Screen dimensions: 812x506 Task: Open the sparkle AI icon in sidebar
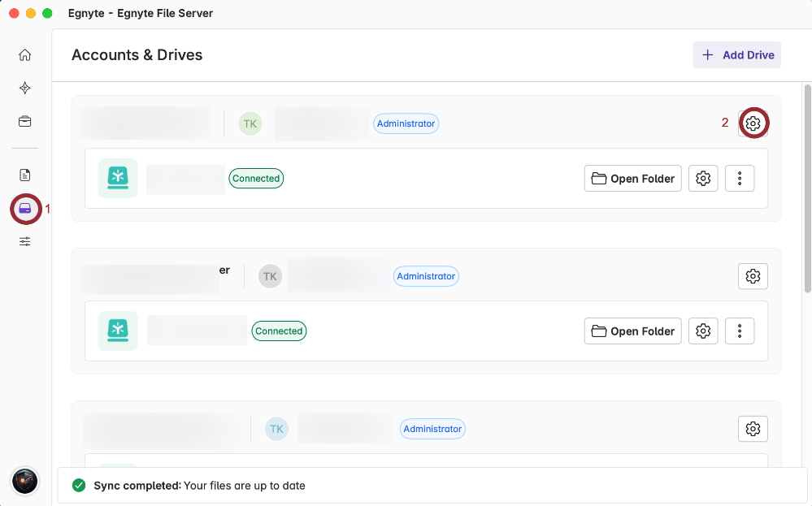coord(25,88)
